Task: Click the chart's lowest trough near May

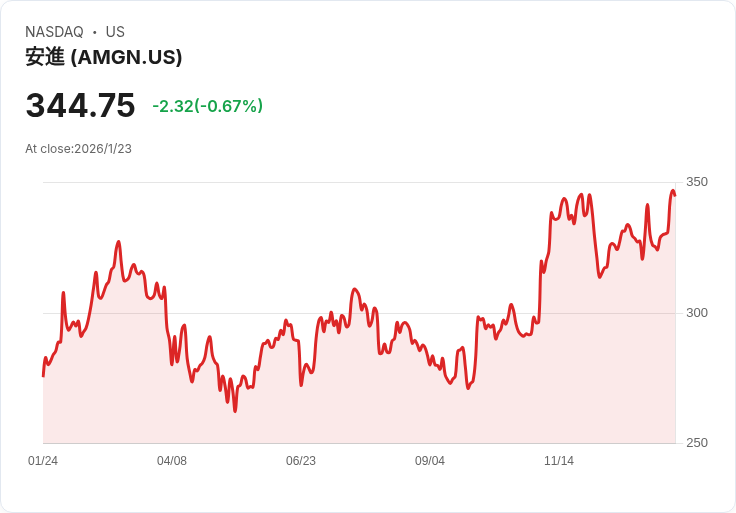Action: pyautogui.click(x=235, y=411)
